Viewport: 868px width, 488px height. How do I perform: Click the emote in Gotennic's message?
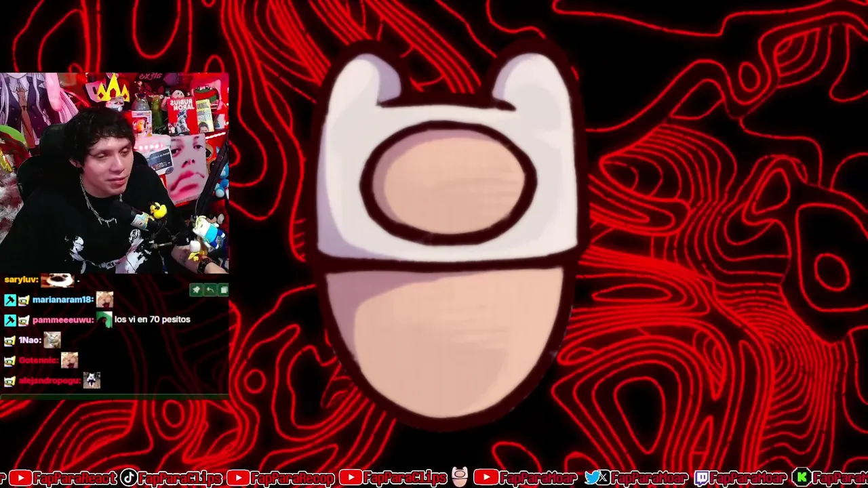pos(69,360)
